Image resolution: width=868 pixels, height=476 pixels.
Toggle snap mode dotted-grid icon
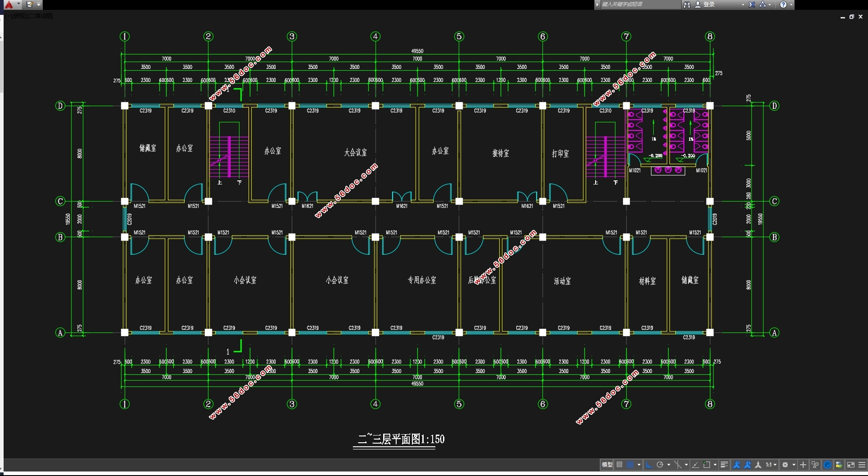[x=630, y=465]
